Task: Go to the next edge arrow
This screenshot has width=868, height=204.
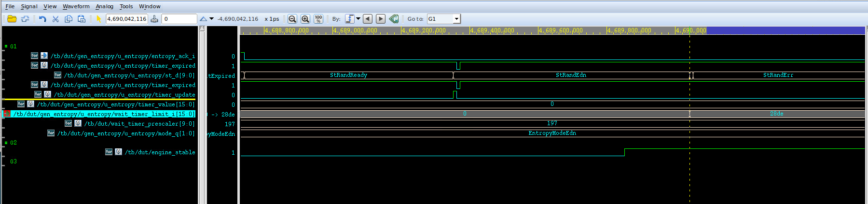Action: [x=381, y=19]
